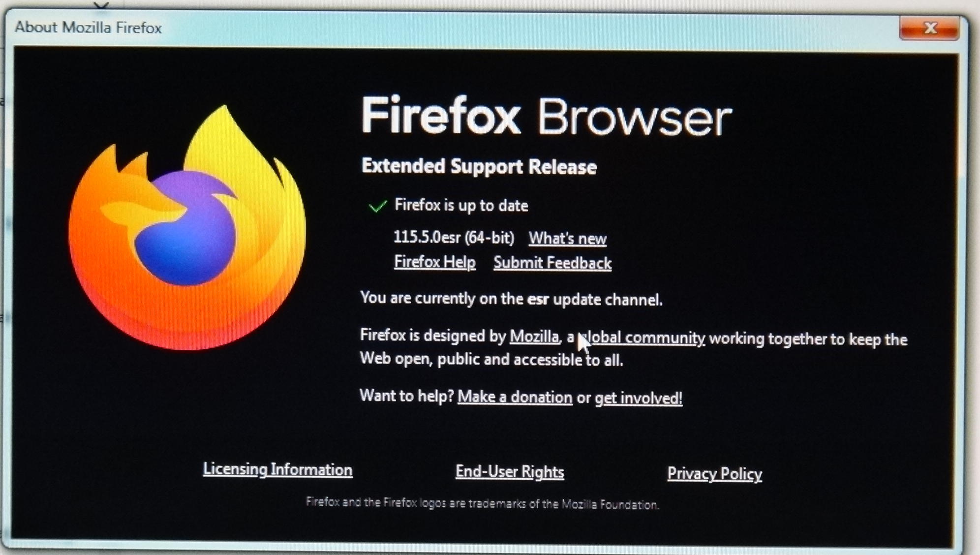Follow the Mozilla link
The image size is (980, 555).
coord(534,337)
